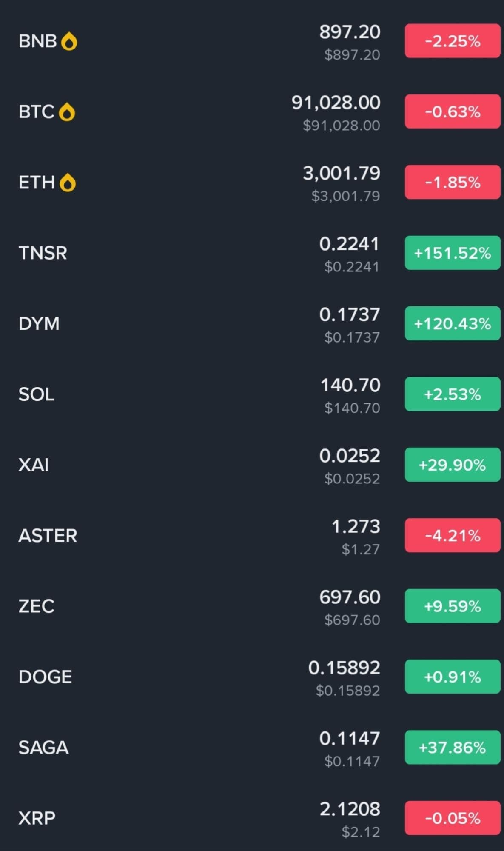
Task: Select the TNSR ticker name
Action: click(43, 253)
